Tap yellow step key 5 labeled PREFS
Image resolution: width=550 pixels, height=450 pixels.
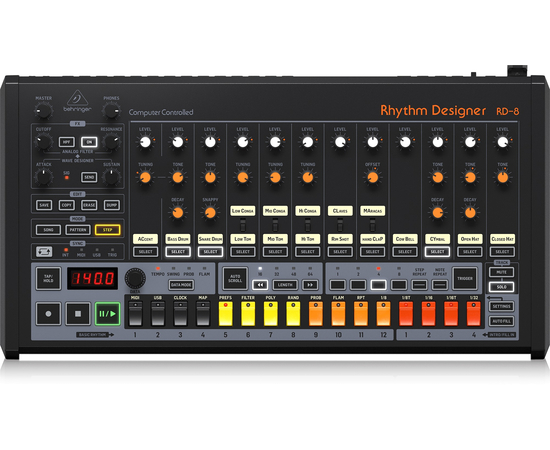[x=226, y=314]
